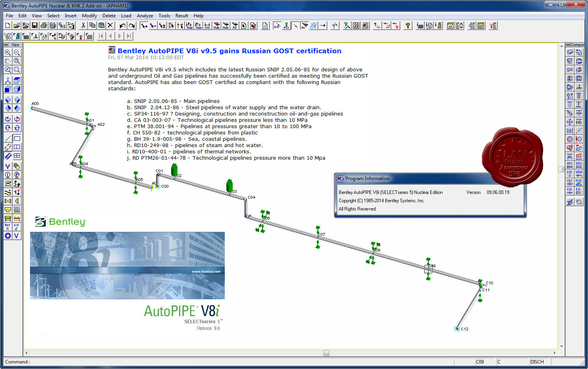
Task: Click the Ref R reference icon
Action: [x=7, y=227]
